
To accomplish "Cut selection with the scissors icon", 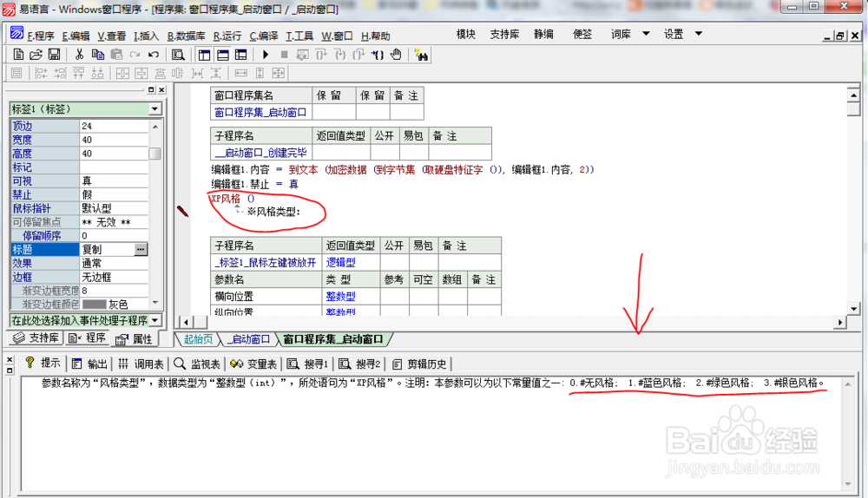I will (x=80, y=55).
